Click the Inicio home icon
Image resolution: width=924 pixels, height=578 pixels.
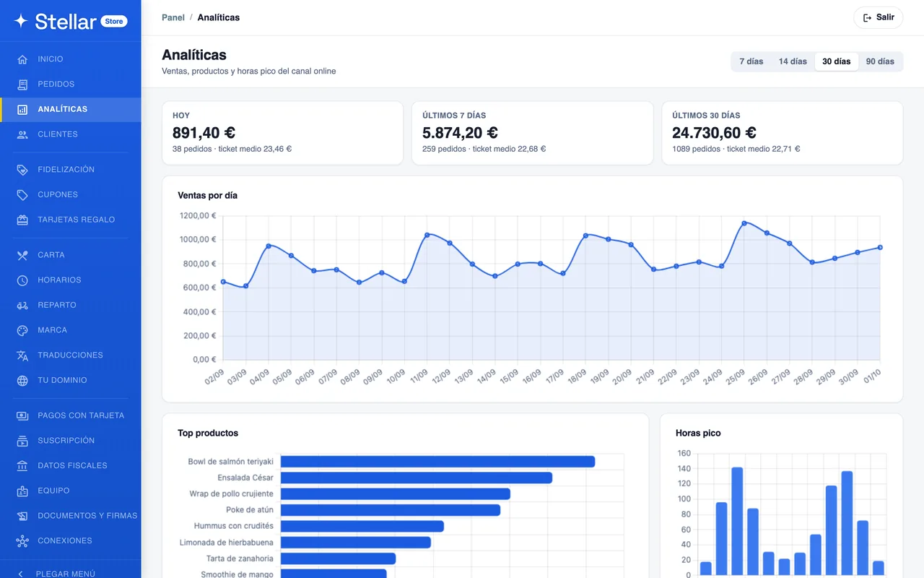point(22,59)
